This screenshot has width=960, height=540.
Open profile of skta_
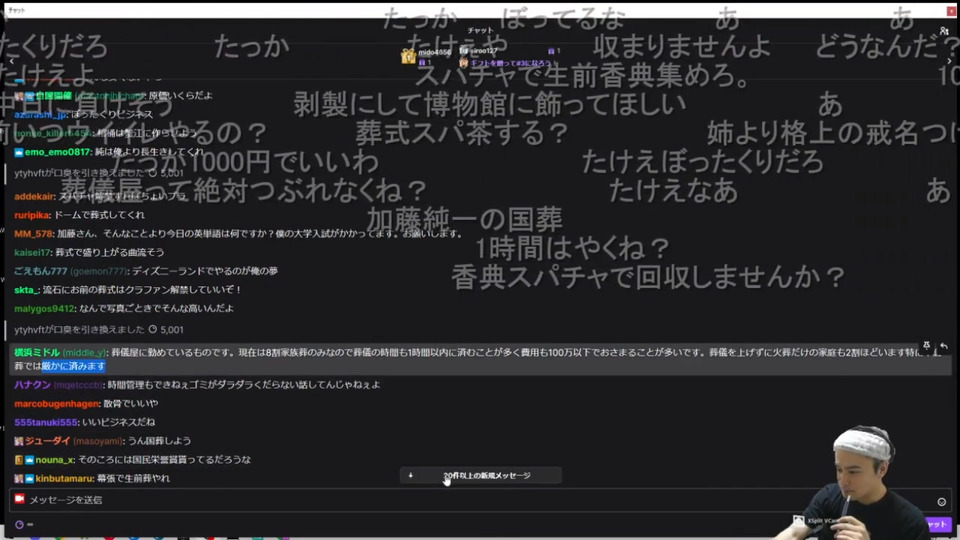(x=26, y=290)
